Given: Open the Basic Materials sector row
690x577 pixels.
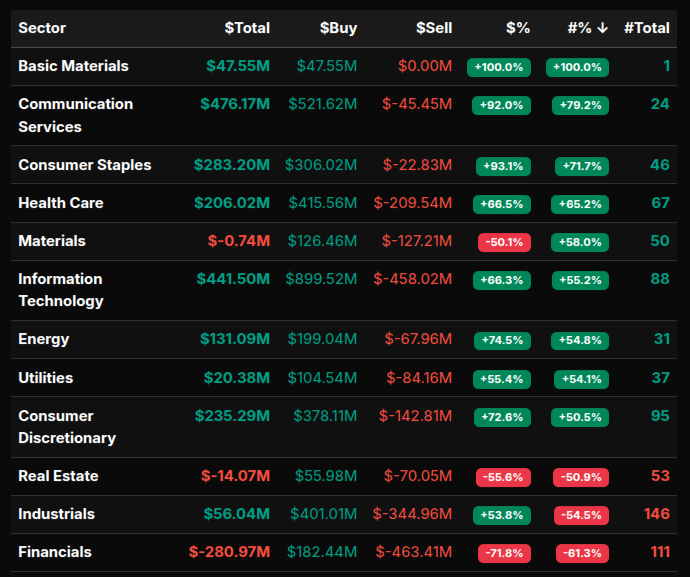Looking at the screenshot, I should [x=73, y=66].
